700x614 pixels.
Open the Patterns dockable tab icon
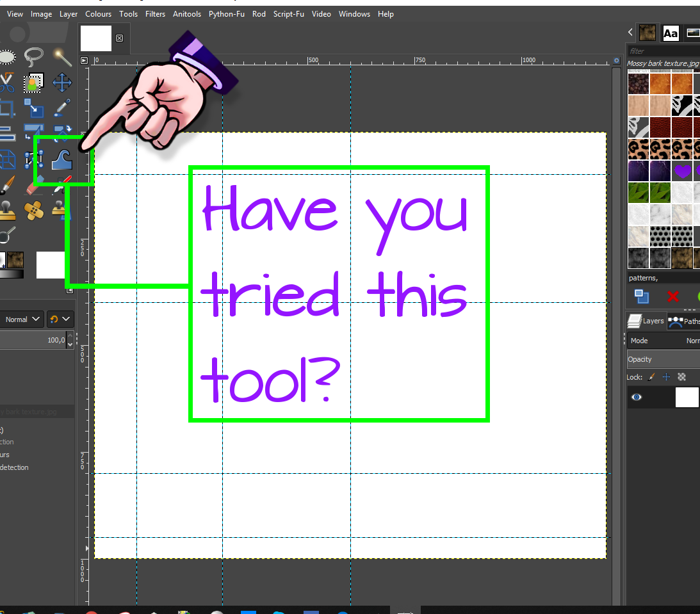pyautogui.click(x=647, y=33)
